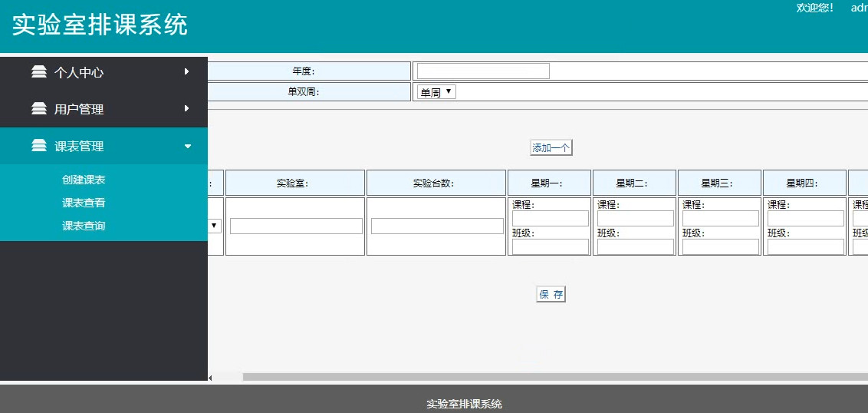Click the 实验台数 input field
This screenshot has height=413, width=868.
click(437, 226)
